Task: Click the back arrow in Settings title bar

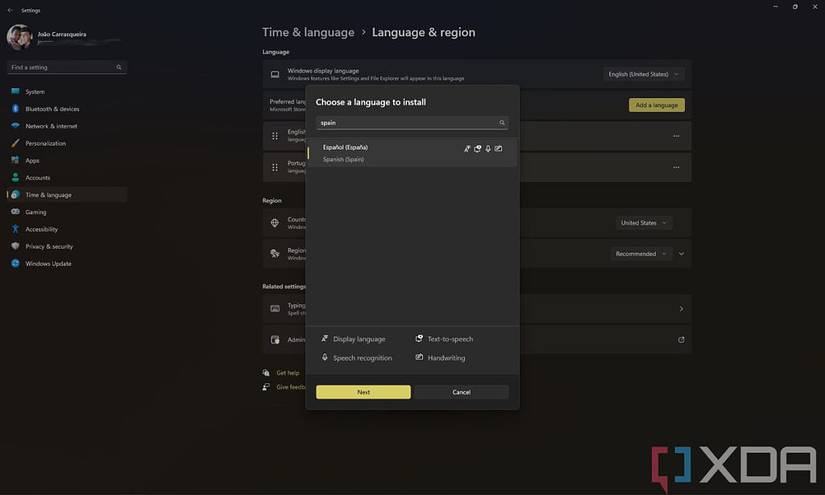Action: pyautogui.click(x=11, y=10)
